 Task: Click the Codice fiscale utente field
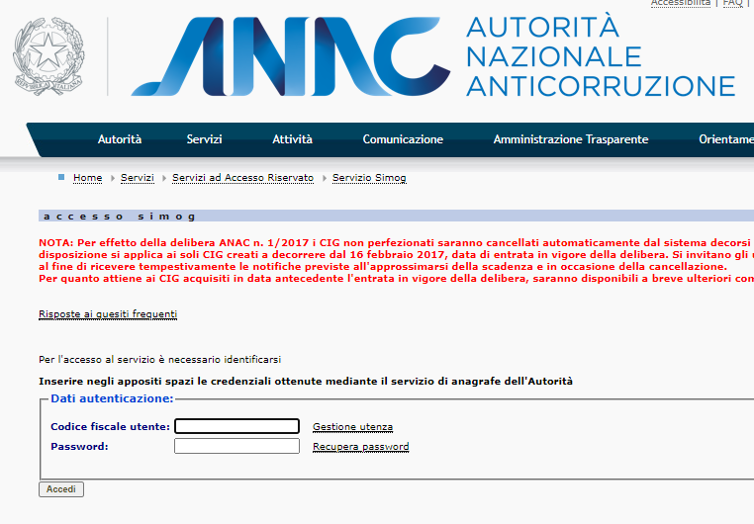236,426
